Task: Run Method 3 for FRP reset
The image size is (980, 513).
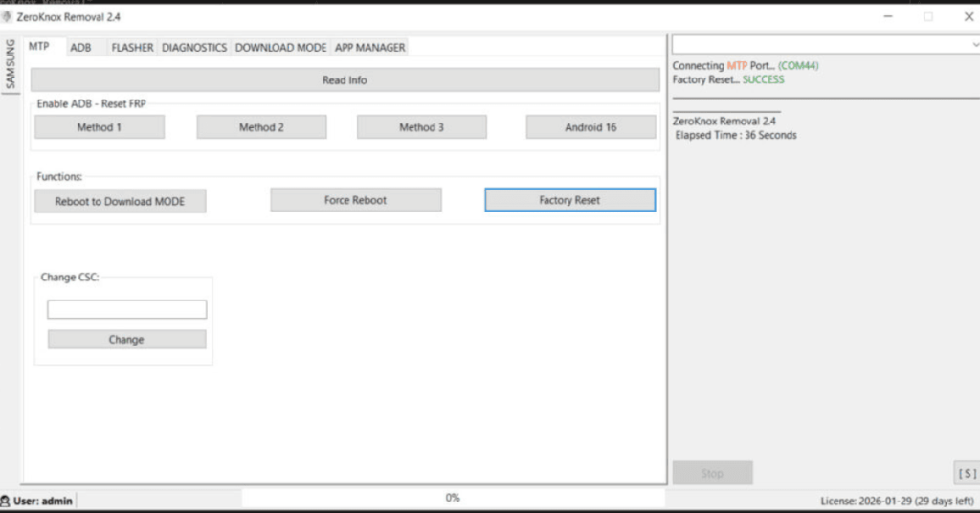Action: [421, 127]
